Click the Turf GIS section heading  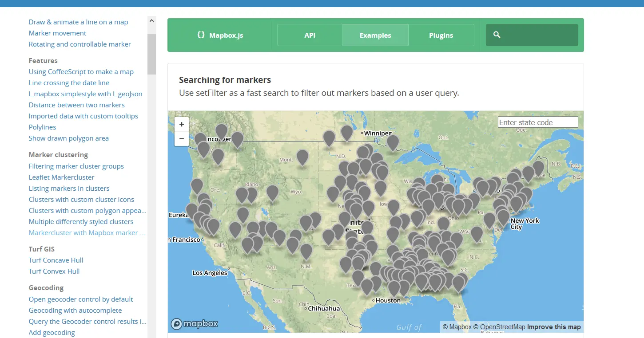[x=42, y=249]
